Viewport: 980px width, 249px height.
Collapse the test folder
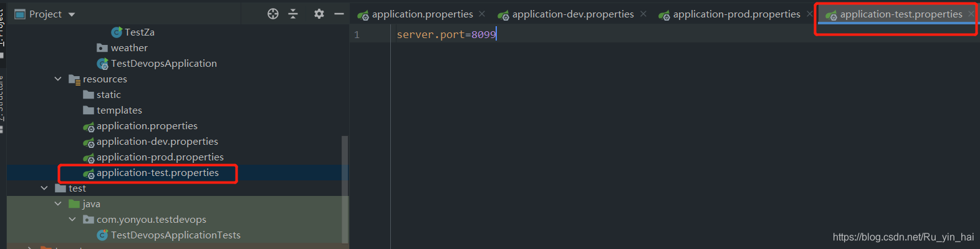(44, 188)
